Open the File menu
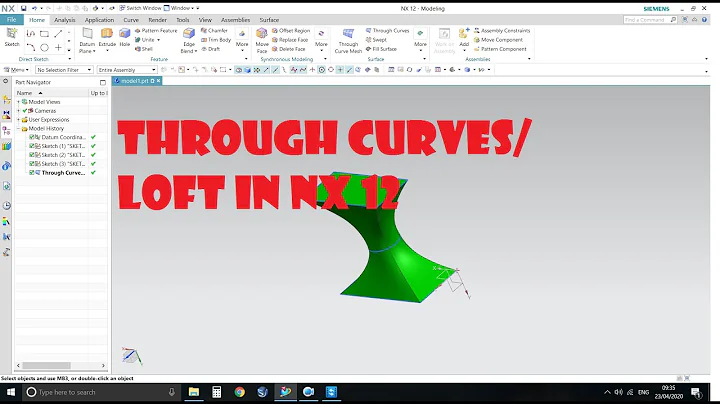720x404 pixels. 11,20
